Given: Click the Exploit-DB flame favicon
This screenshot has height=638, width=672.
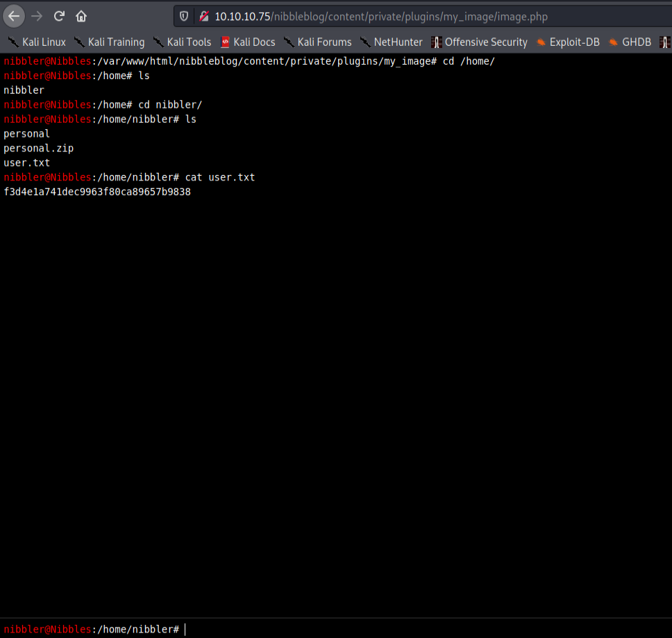Looking at the screenshot, I should pos(541,42).
